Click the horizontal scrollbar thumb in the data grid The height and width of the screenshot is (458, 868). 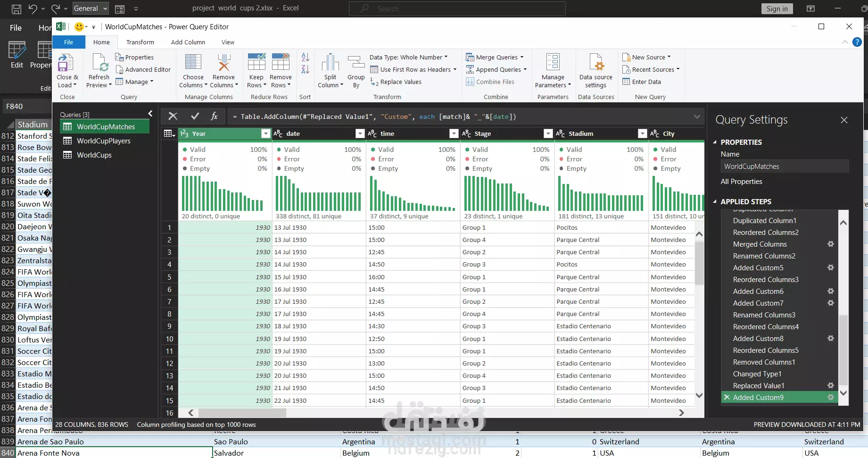(x=242, y=413)
